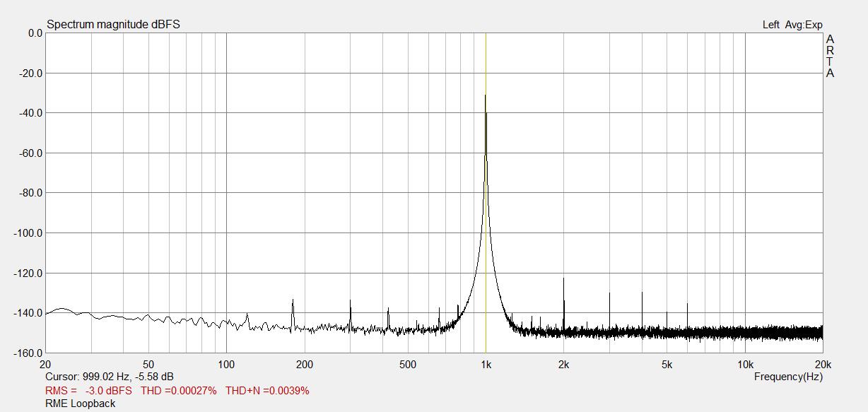Click the '10k' frequency axis label
The image size is (868, 412).
point(745,365)
